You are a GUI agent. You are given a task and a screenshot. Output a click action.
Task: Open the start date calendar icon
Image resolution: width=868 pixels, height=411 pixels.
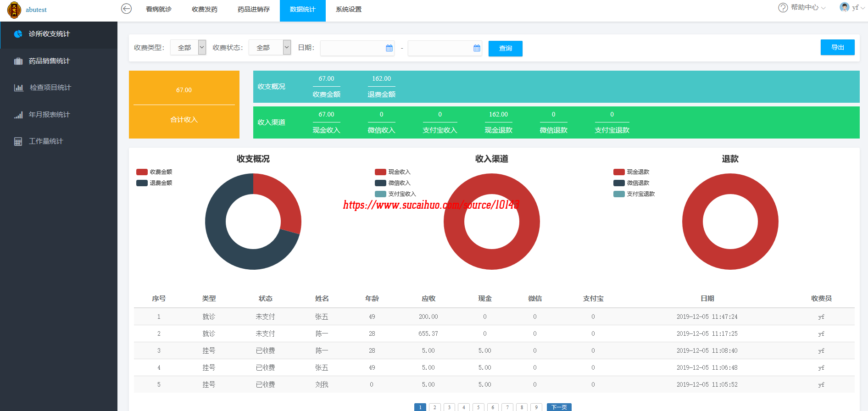(389, 48)
